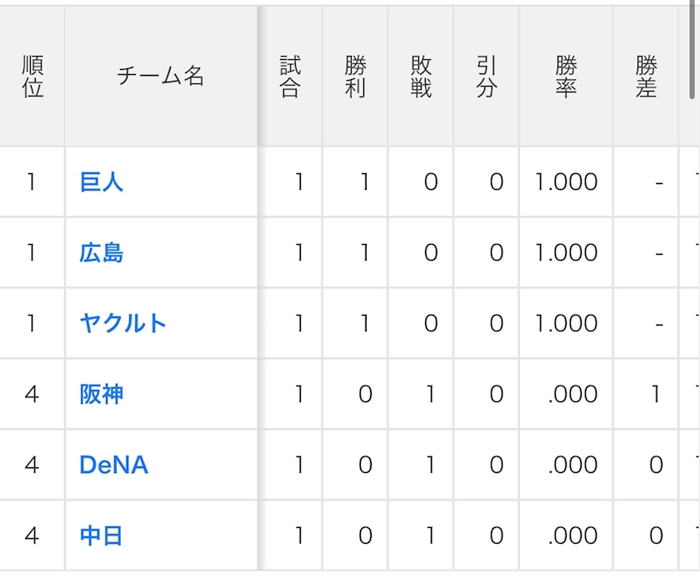700x588 pixels.
Task: Click the 引分 column header
Action: click(x=487, y=77)
